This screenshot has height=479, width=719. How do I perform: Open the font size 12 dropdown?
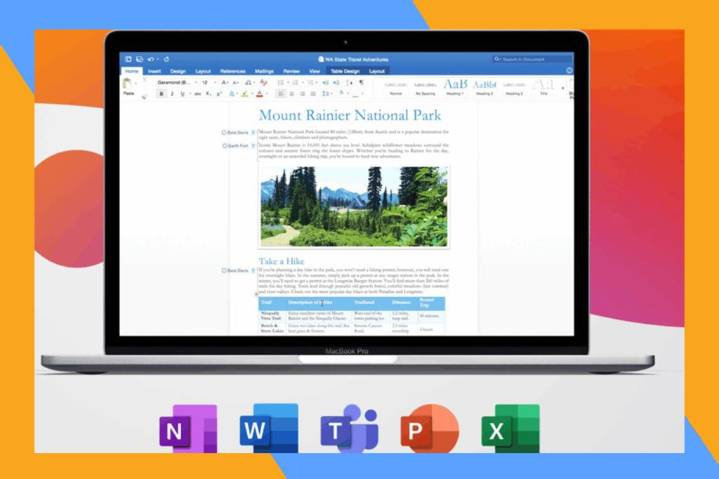point(209,83)
